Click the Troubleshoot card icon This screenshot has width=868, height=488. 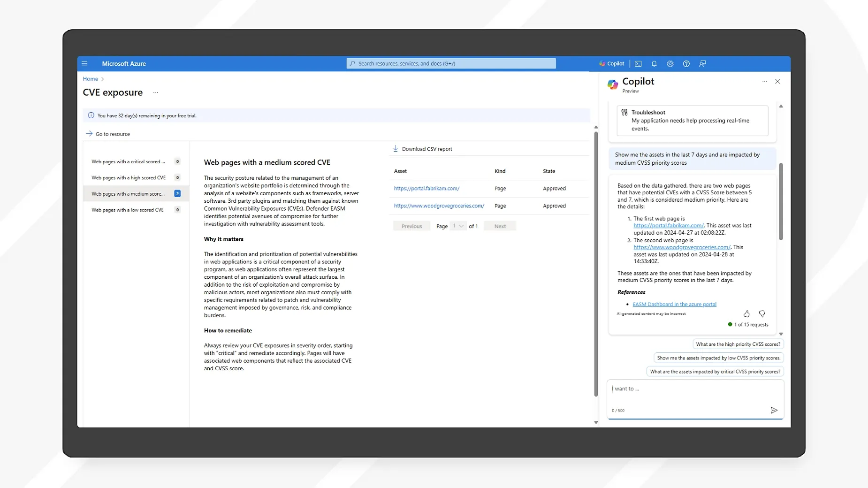pyautogui.click(x=624, y=113)
